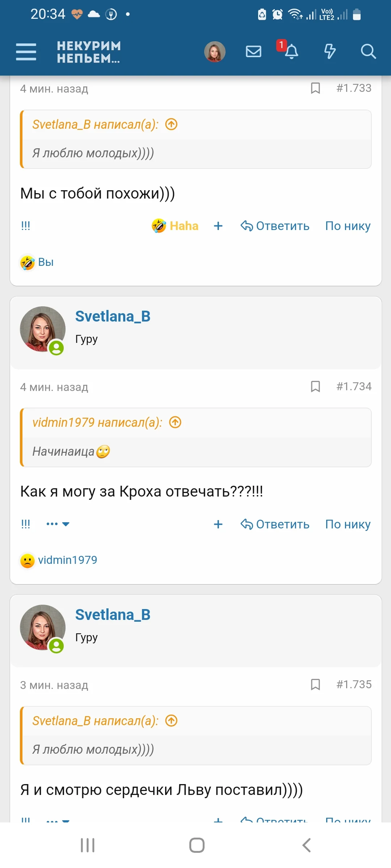Screen dimensions: 391x868
Task: Open the hamburger navigation menu
Action: pos(26,52)
